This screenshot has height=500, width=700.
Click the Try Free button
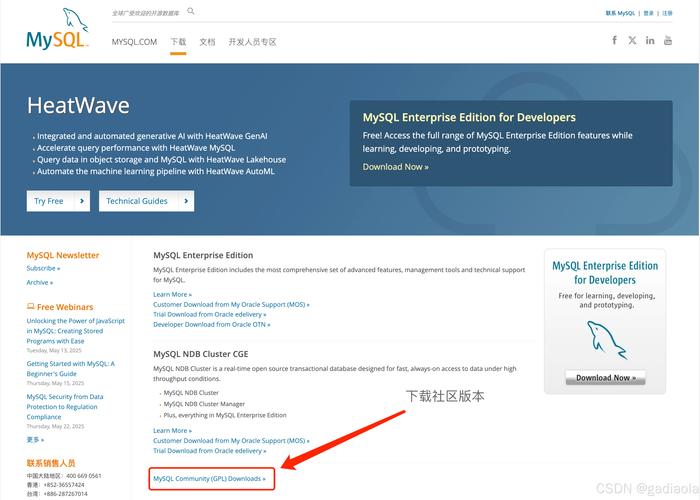pos(57,201)
